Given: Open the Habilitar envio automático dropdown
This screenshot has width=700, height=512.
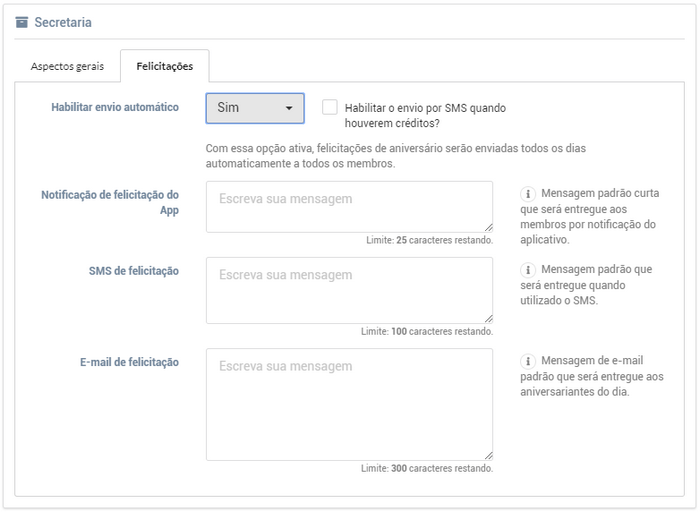Looking at the screenshot, I should pos(255,108).
